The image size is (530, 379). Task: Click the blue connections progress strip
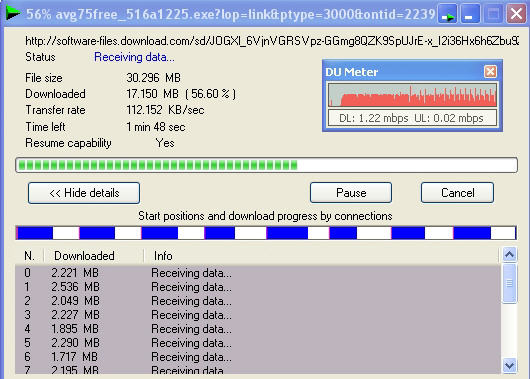[266, 233]
